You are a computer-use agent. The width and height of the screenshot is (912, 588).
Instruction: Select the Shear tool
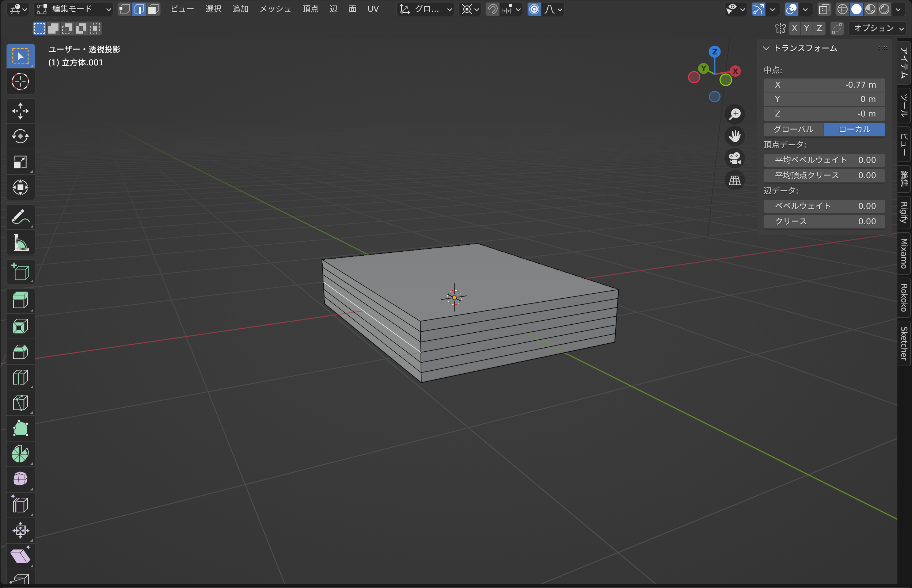[x=20, y=556]
